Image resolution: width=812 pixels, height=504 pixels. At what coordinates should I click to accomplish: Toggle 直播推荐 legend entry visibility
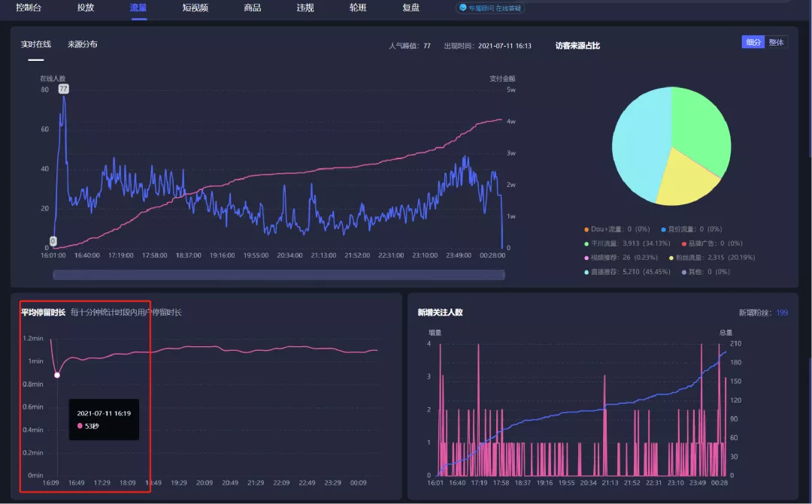pos(627,272)
